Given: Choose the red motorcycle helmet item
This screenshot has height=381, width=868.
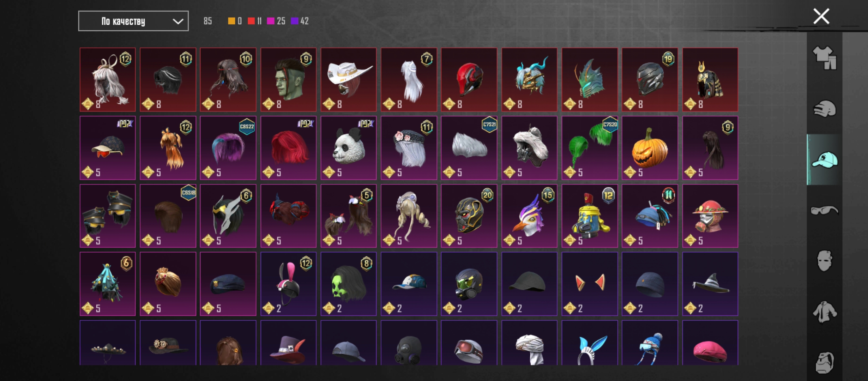Looking at the screenshot, I should [x=469, y=80].
